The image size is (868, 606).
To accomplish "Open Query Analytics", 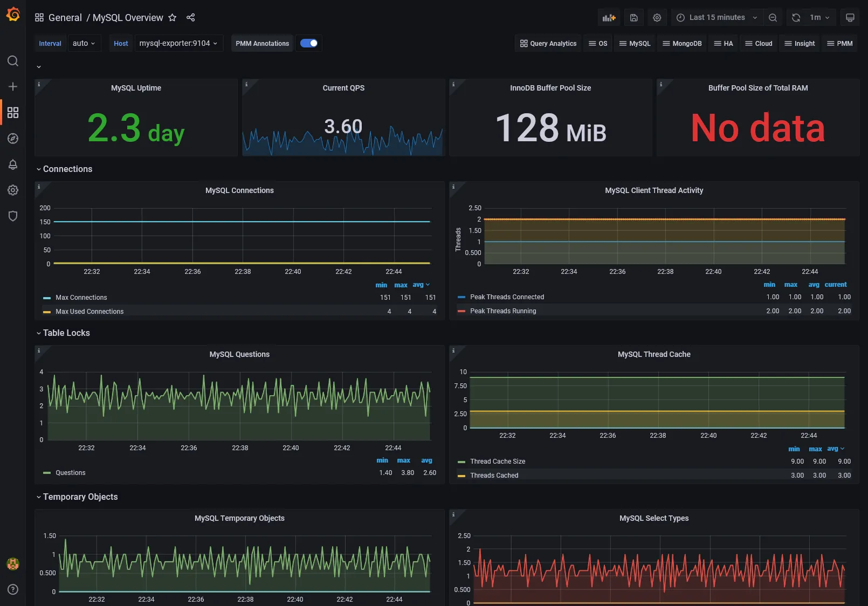I will (547, 43).
